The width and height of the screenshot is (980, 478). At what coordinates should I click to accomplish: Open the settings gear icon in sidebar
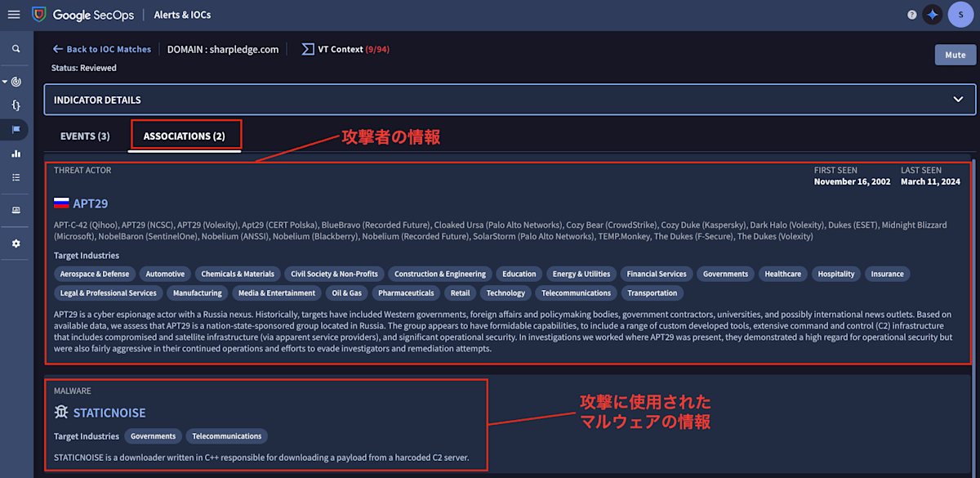pyautogui.click(x=16, y=243)
